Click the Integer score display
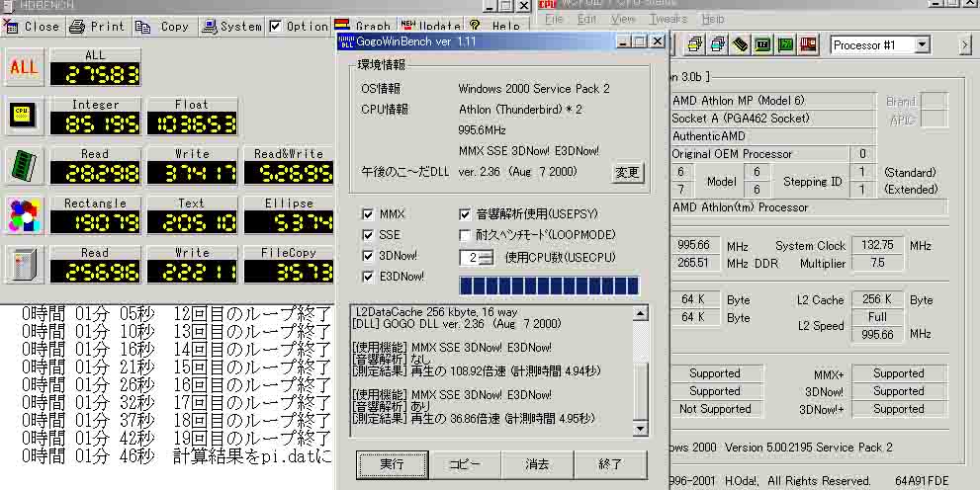The image size is (980, 490). click(95, 123)
